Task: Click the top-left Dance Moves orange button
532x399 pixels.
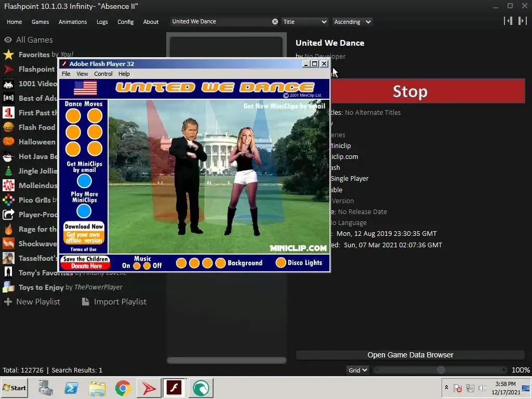Action: 73,116
